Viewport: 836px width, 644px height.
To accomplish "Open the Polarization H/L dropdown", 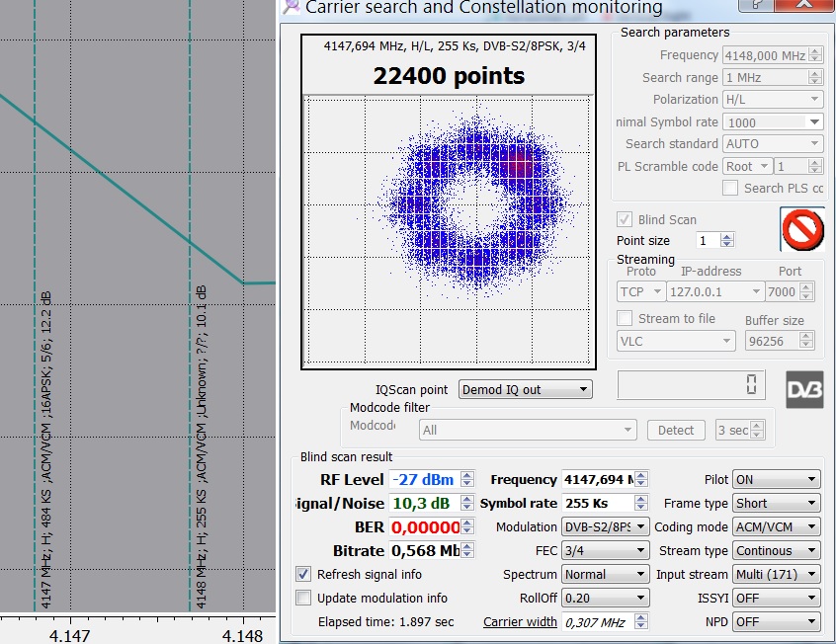I will click(x=773, y=99).
